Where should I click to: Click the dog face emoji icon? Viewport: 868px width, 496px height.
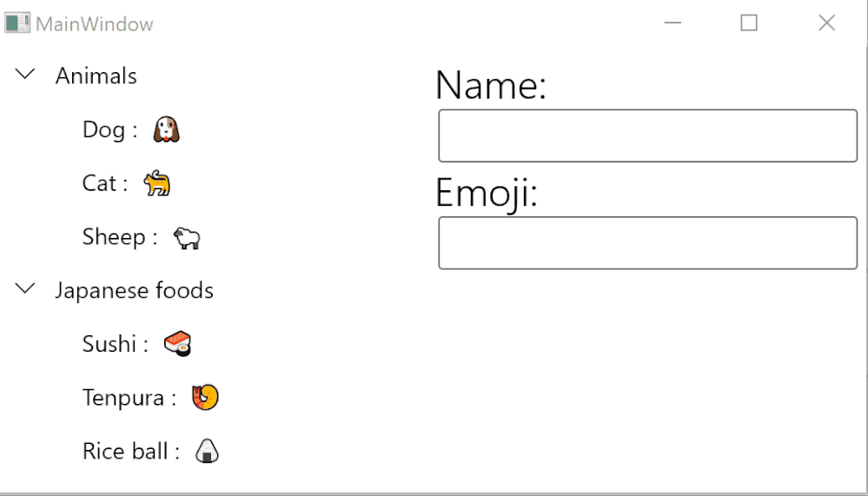[166, 130]
